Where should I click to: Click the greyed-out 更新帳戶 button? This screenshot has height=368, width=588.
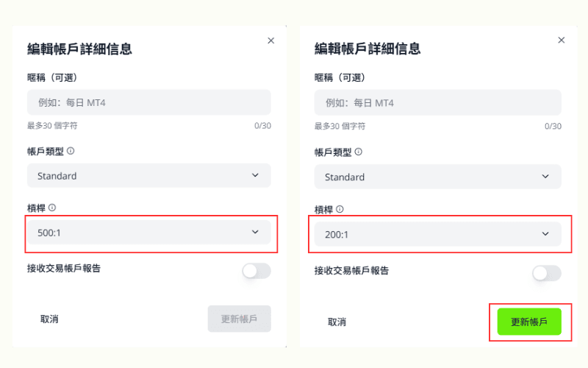click(239, 319)
